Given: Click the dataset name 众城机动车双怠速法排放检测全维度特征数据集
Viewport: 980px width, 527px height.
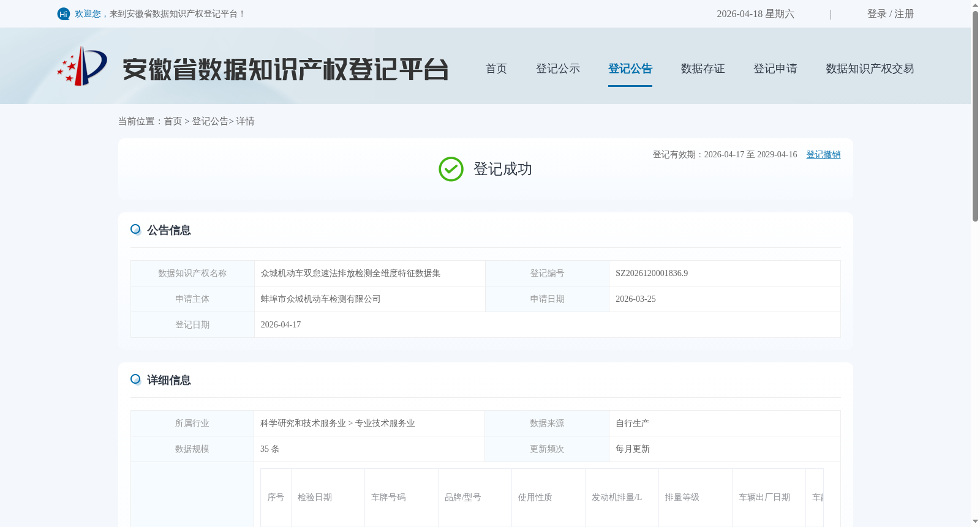Looking at the screenshot, I should (350, 273).
